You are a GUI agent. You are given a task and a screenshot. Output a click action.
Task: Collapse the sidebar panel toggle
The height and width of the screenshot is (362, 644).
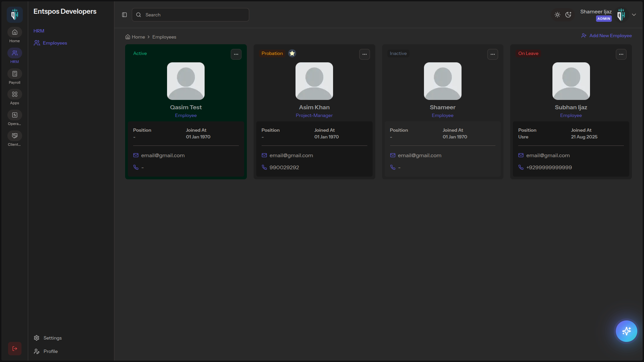pyautogui.click(x=124, y=15)
